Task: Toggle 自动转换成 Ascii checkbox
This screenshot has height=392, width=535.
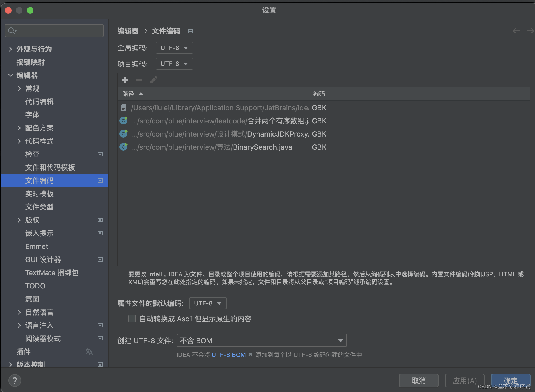Action: tap(132, 319)
